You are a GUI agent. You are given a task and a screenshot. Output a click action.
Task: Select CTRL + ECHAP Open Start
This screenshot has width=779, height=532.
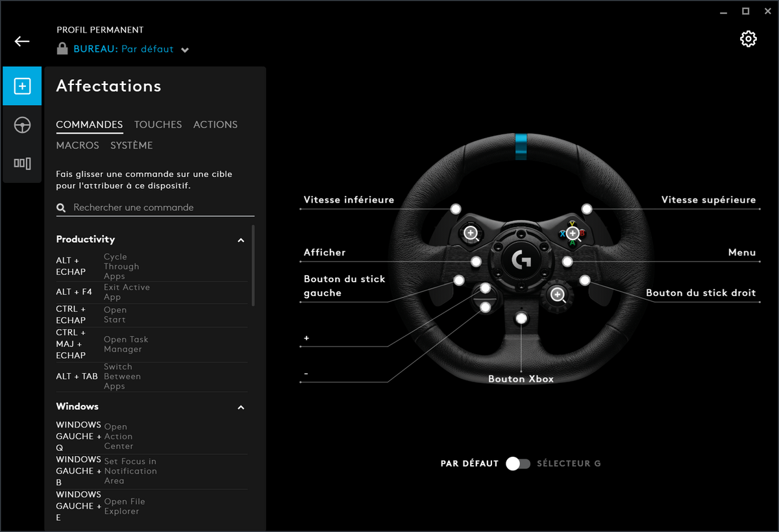click(152, 315)
